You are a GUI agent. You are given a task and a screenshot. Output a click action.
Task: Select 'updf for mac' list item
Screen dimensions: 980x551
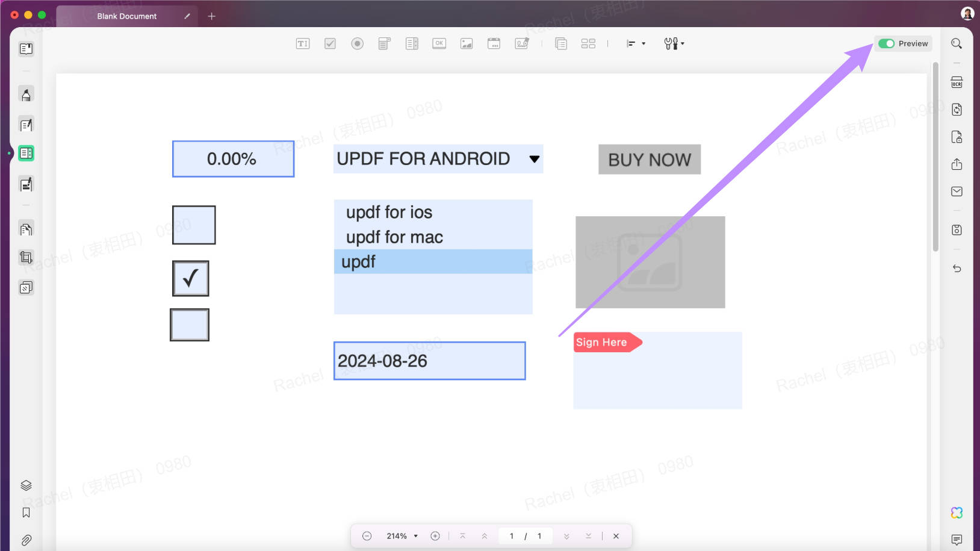(x=433, y=237)
